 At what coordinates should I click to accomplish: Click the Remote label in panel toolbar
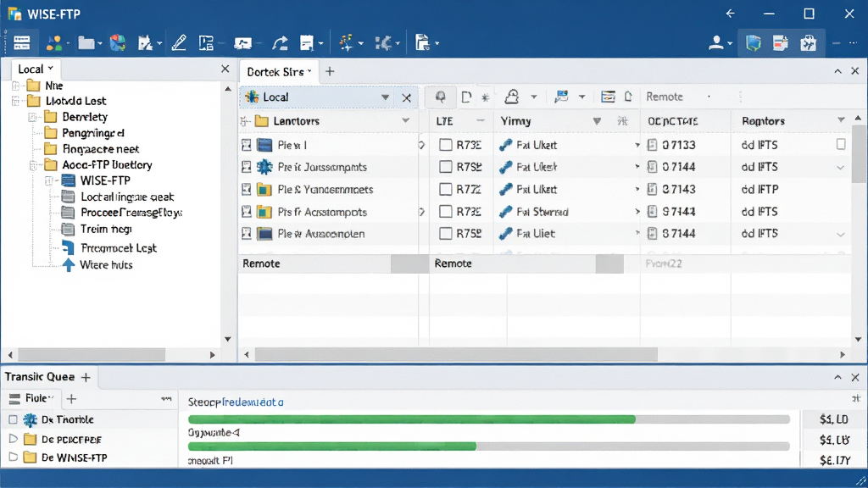pyautogui.click(x=665, y=97)
